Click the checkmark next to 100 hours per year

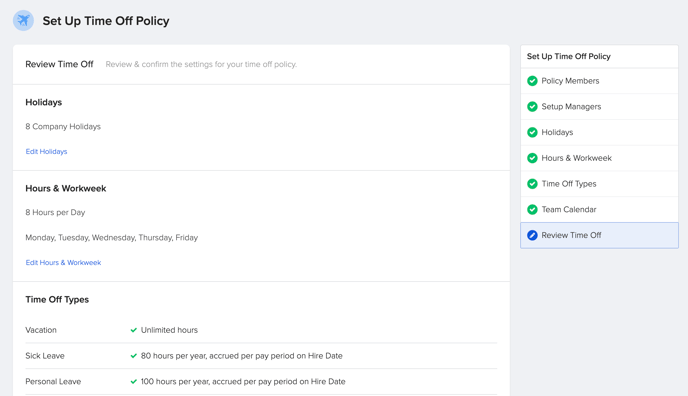click(x=134, y=382)
